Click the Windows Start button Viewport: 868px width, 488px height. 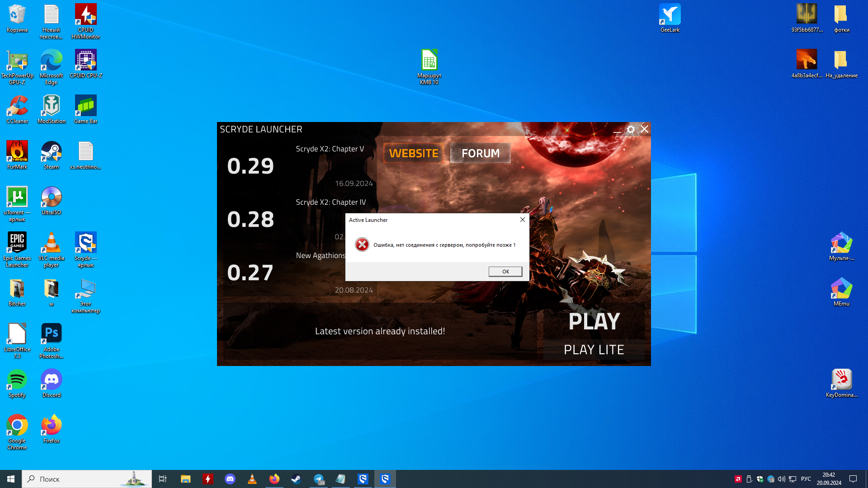coord(11,479)
